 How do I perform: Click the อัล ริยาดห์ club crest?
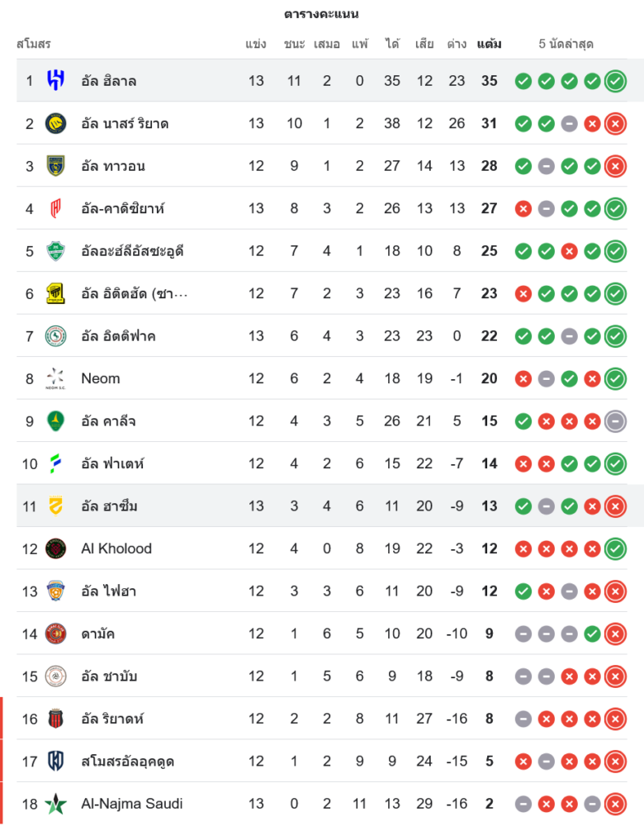(x=55, y=719)
